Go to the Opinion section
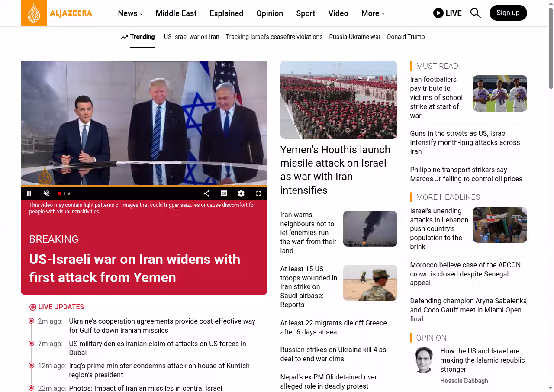 point(269,13)
